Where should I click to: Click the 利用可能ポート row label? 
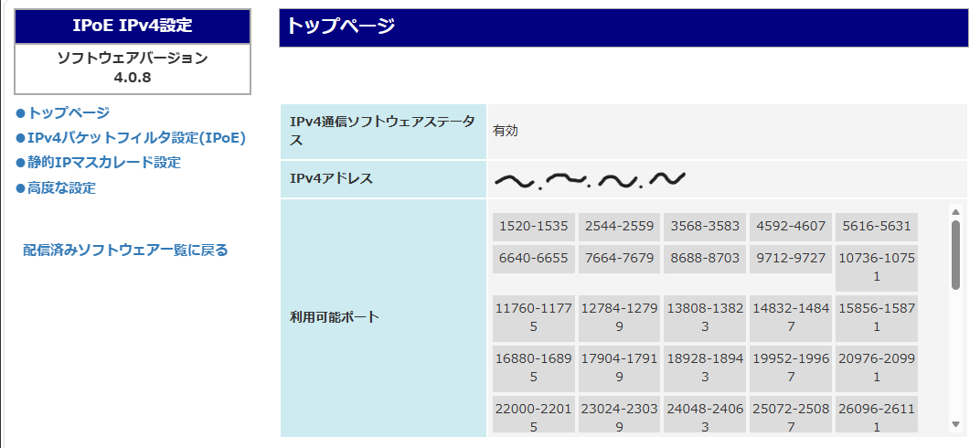coord(335,316)
